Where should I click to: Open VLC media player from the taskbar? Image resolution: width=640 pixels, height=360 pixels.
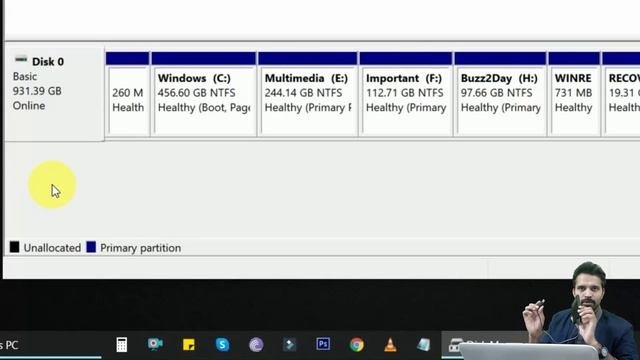point(390,344)
